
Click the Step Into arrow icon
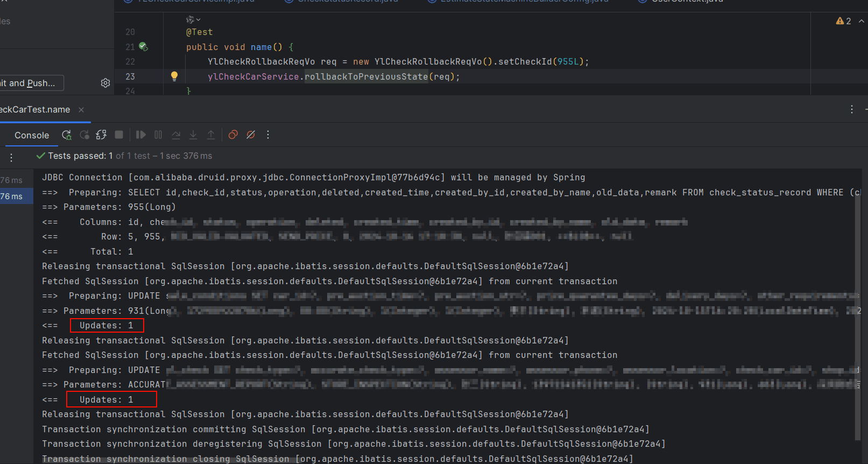pyautogui.click(x=193, y=135)
